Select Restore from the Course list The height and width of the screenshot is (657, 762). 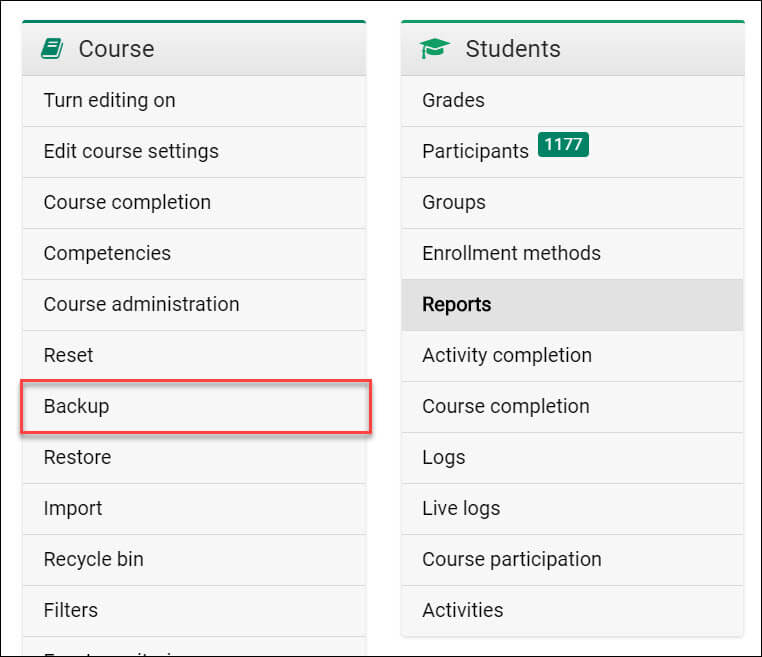click(x=194, y=458)
